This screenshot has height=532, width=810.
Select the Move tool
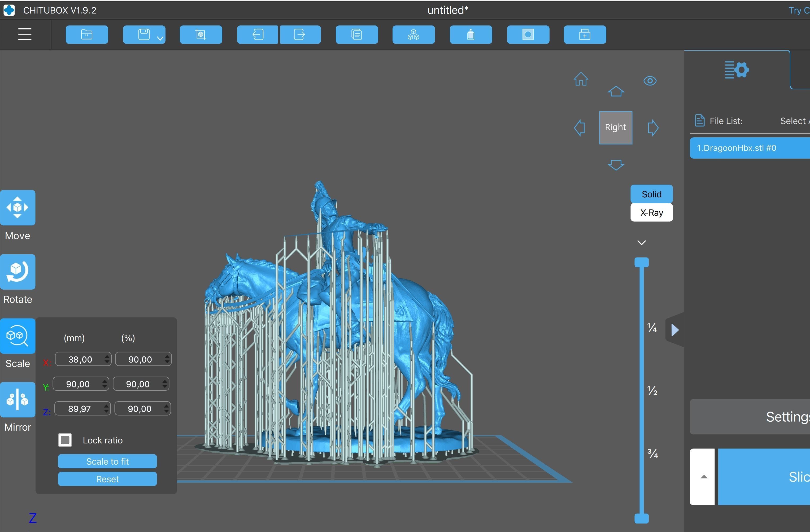coord(18,208)
